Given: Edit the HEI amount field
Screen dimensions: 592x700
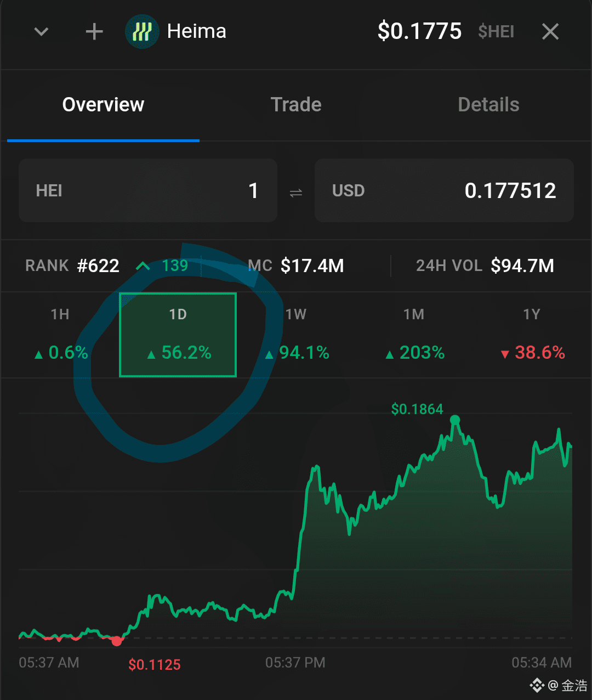Looking at the screenshot, I should 148,190.
